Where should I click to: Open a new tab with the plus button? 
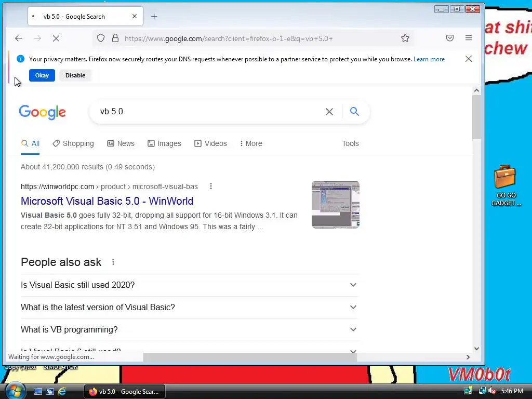pos(154,16)
